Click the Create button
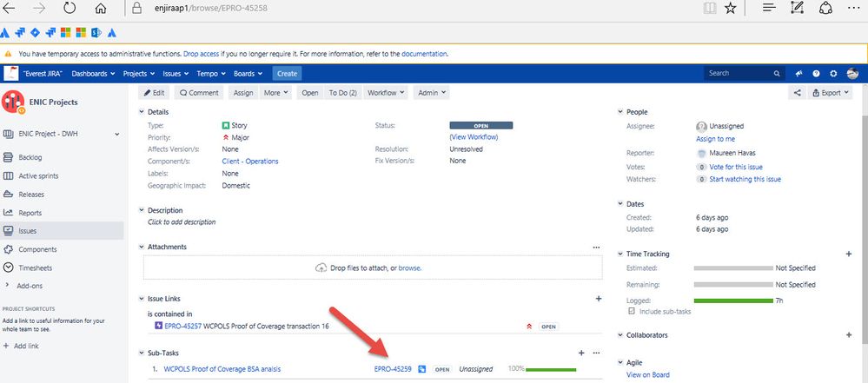This screenshot has height=383, width=868. (287, 74)
